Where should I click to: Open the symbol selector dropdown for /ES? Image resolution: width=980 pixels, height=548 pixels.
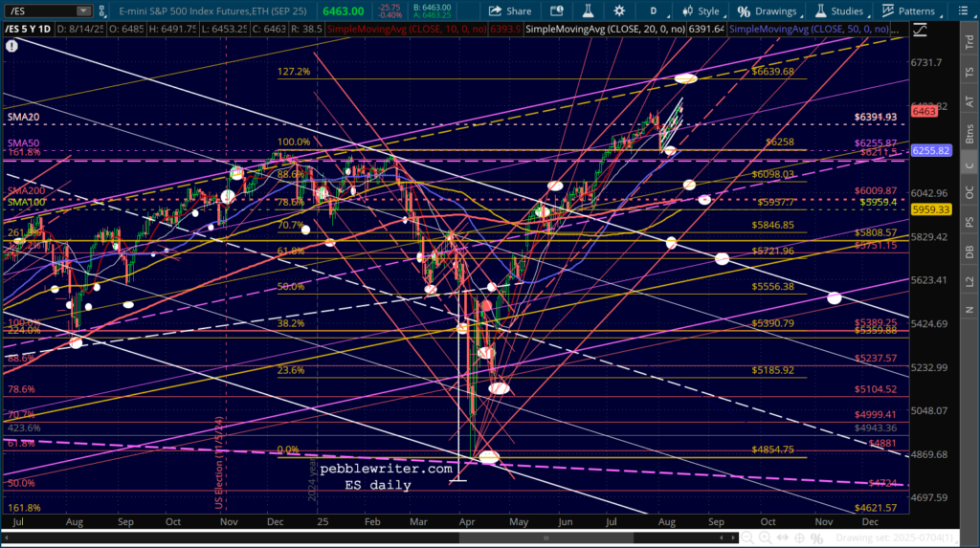tap(84, 11)
